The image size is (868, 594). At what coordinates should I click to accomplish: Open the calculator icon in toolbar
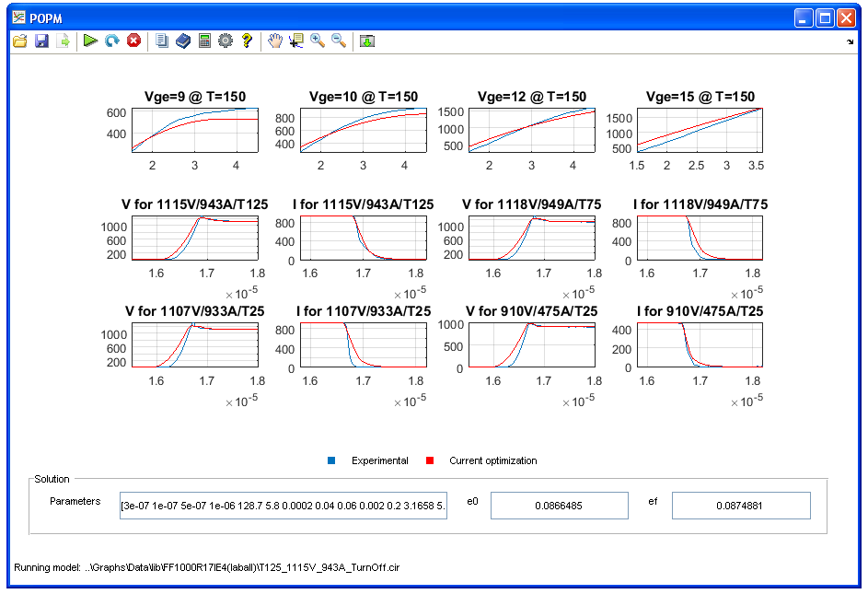(x=204, y=41)
